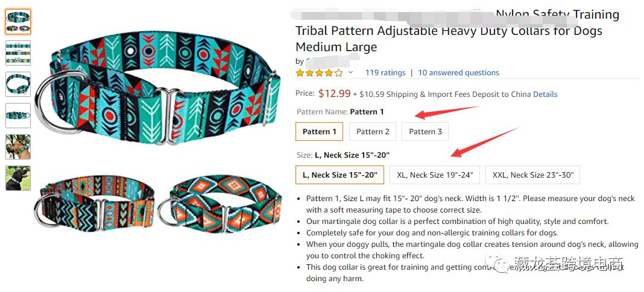The image size is (644, 292).
Task: Go to 10 answered questions
Action: (x=458, y=73)
